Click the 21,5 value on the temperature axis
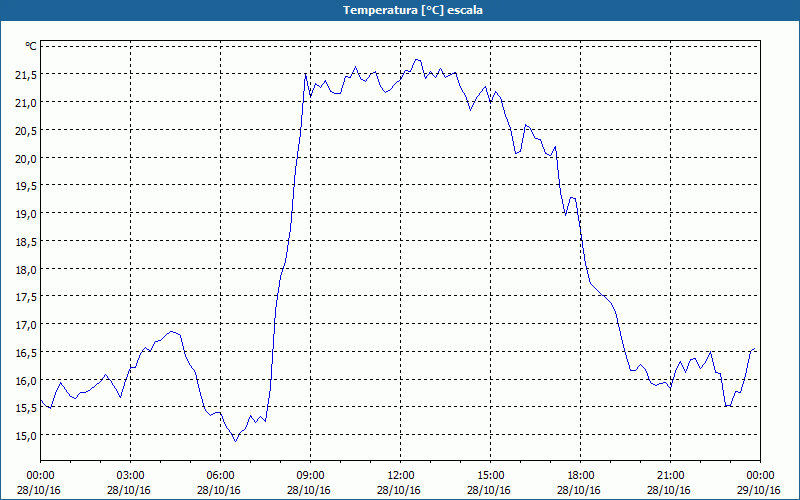 tap(27, 75)
